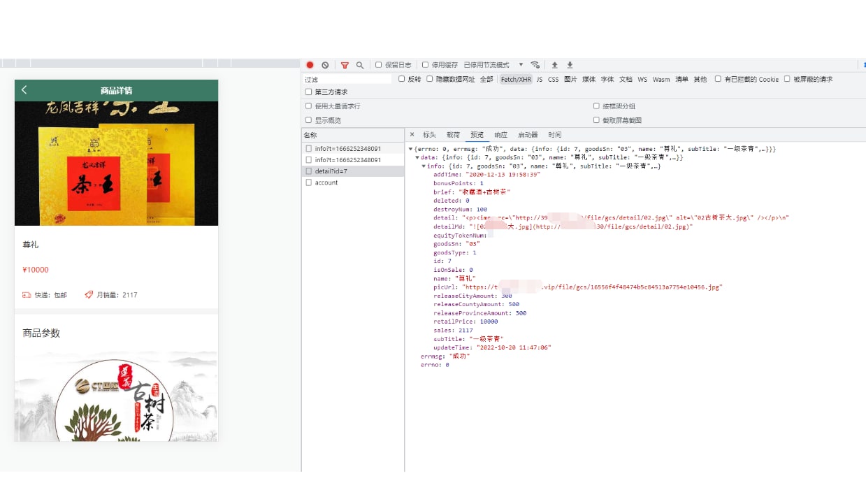Click the addTime JSON line
Screen dimensions: 866x504
tap(486, 175)
